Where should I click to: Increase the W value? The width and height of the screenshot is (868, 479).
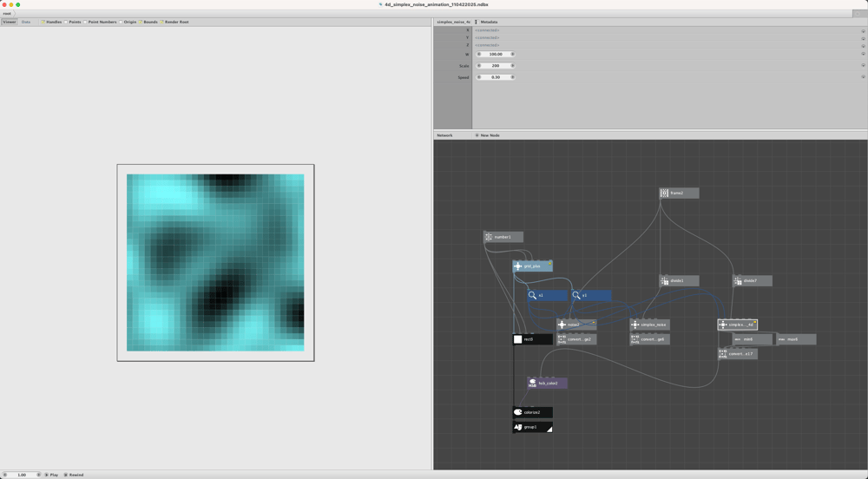tap(513, 54)
